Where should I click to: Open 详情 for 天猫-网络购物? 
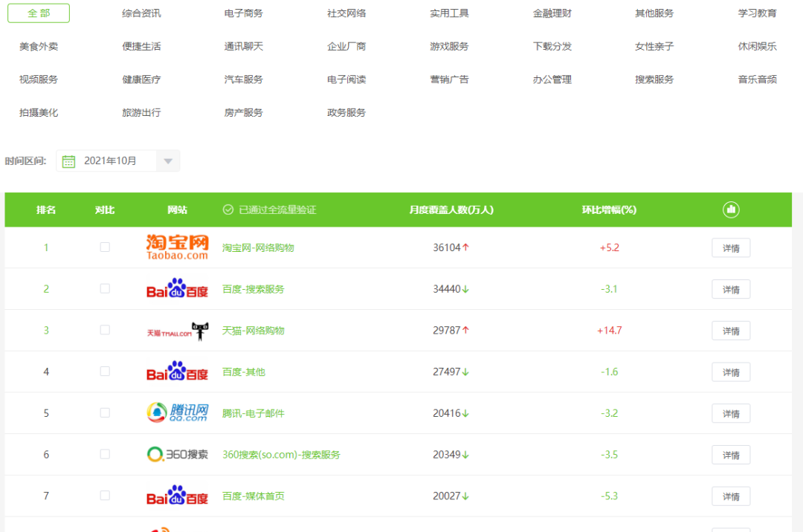point(731,331)
